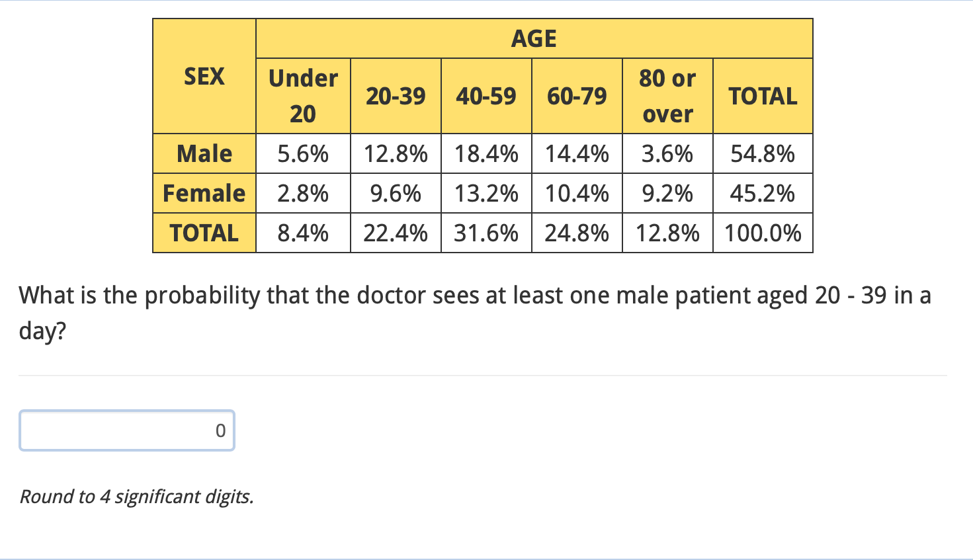
Task: Click the AGE header cell
Action: coord(534,38)
